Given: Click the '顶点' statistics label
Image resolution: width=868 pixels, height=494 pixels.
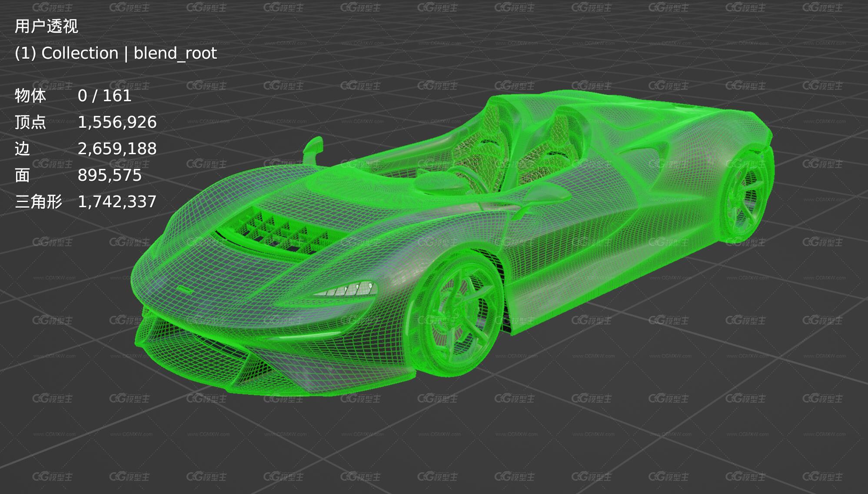Looking at the screenshot, I should point(30,123).
